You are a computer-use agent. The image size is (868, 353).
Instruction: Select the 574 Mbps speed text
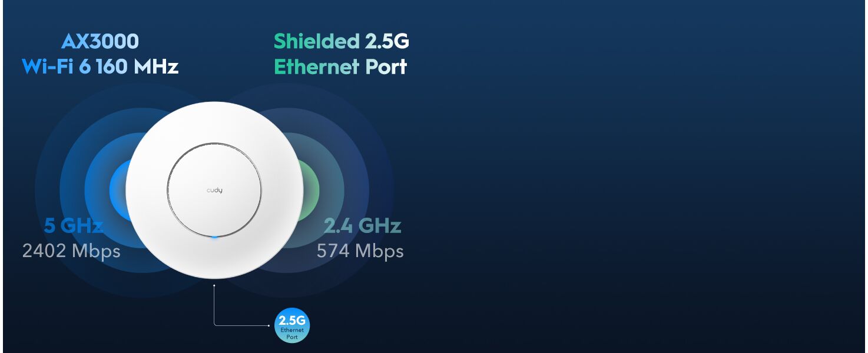[x=360, y=251]
